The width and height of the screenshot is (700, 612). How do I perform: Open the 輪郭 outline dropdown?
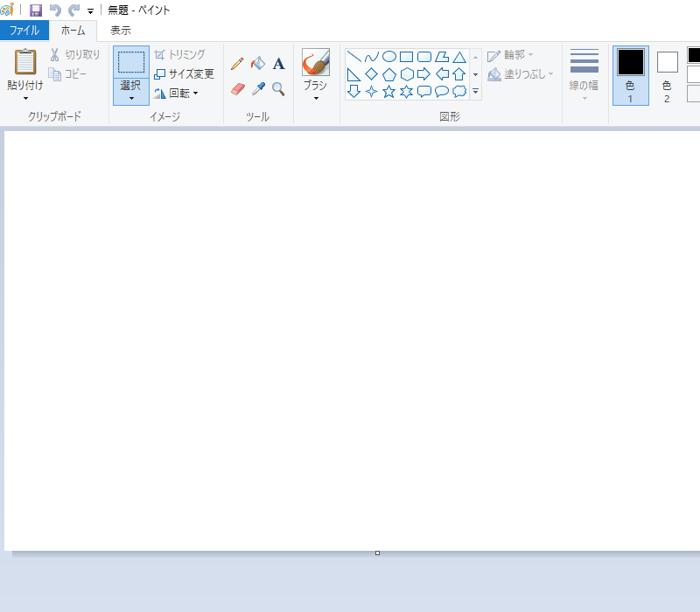[510, 55]
